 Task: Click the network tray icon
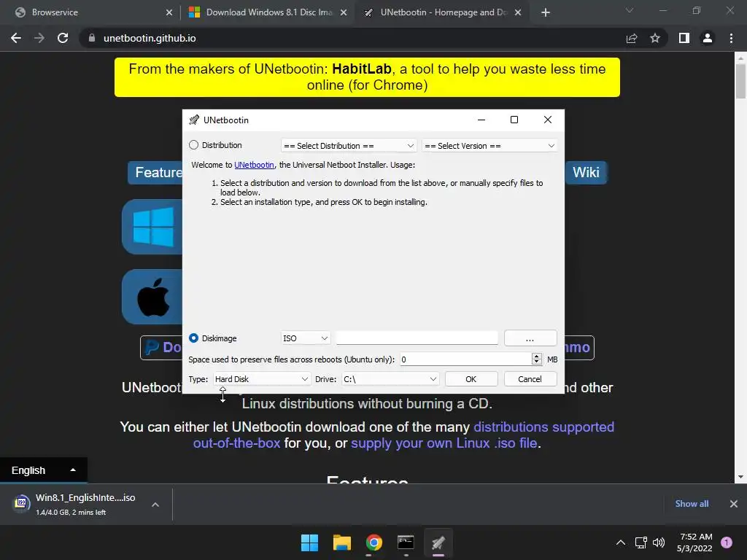[640, 542]
